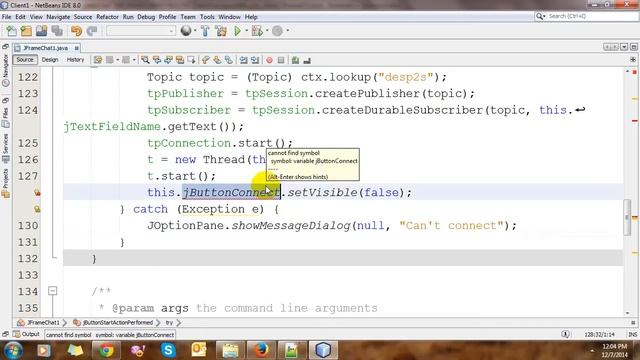640x360 pixels.
Task: Switch to History view
Action: (x=75, y=60)
